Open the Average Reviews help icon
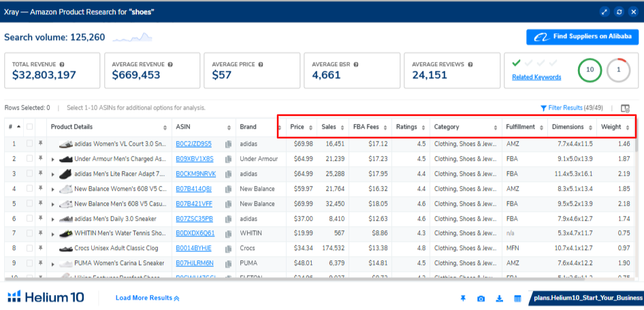Image resolution: width=644 pixels, height=310 pixels. pyautogui.click(x=470, y=65)
